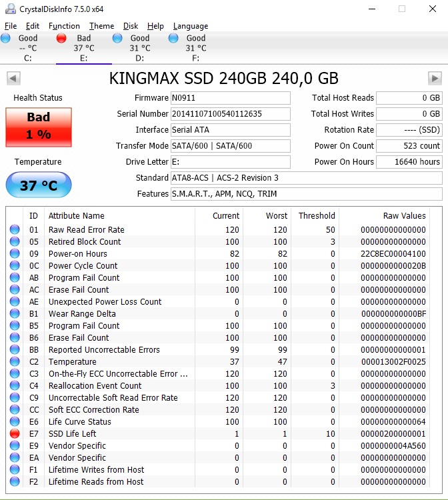Click the blue 37 °C temperature button
Image resolution: width=448 pixels, height=500 pixels.
(39, 185)
